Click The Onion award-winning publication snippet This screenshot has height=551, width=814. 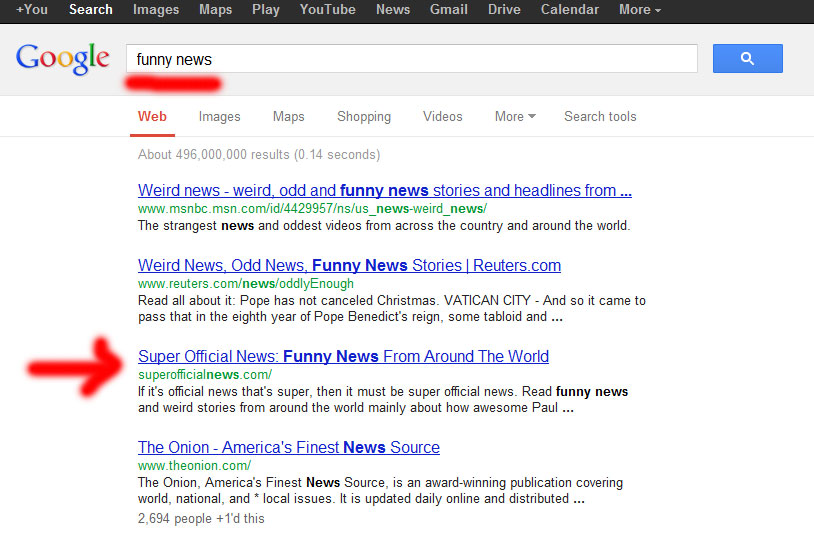[x=380, y=490]
